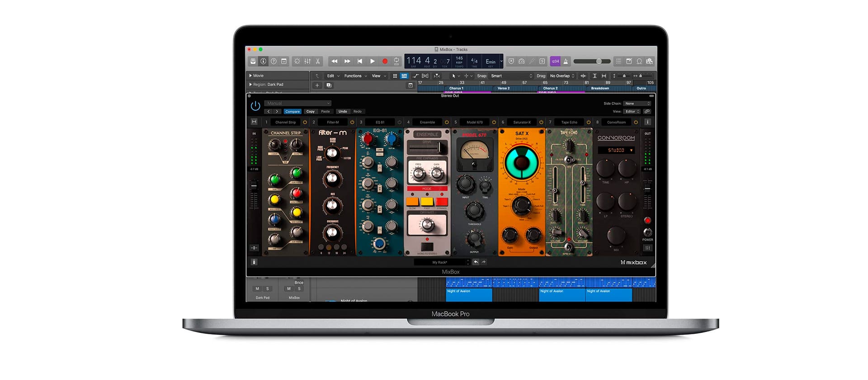This screenshot has height=380, width=868.
Task: Open the Snap Smart dropdown
Action: pos(511,76)
